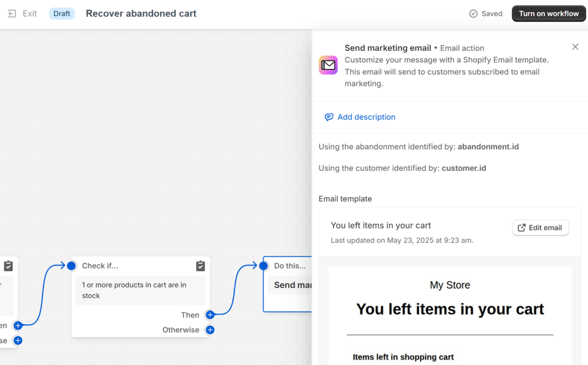Click the Recover abandoned cart workflow title
Viewport: 588px width, 365px height.
click(x=141, y=14)
